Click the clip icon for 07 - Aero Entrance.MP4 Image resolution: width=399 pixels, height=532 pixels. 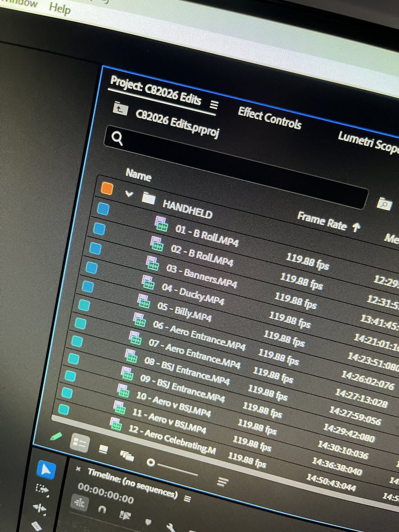tap(136, 338)
